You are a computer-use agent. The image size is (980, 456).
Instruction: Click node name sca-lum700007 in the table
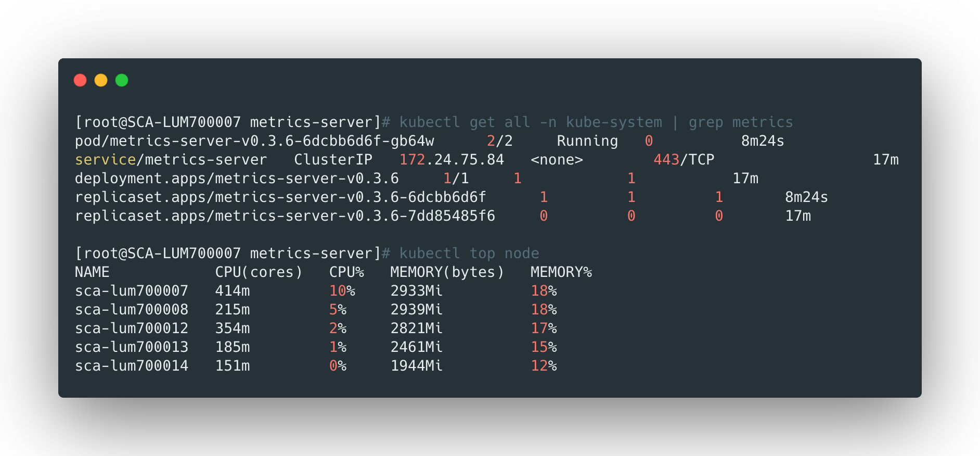tap(132, 291)
